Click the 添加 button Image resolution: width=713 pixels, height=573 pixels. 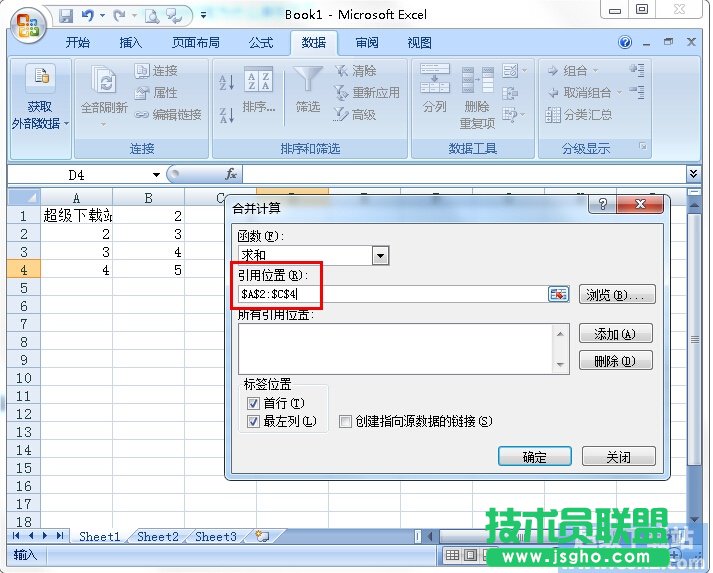click(615, 334)
